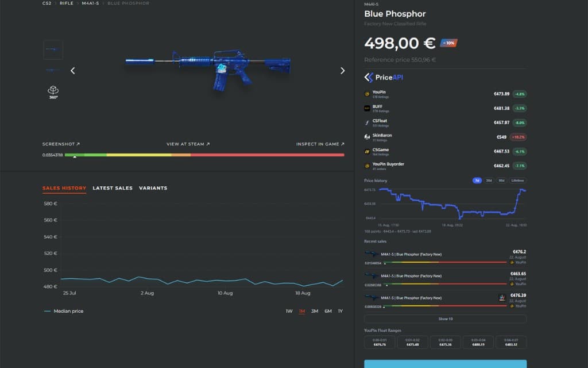Open the BUFF €481.38 price row
The width and height of the screenshot is (588, 368).
point(445,108)
